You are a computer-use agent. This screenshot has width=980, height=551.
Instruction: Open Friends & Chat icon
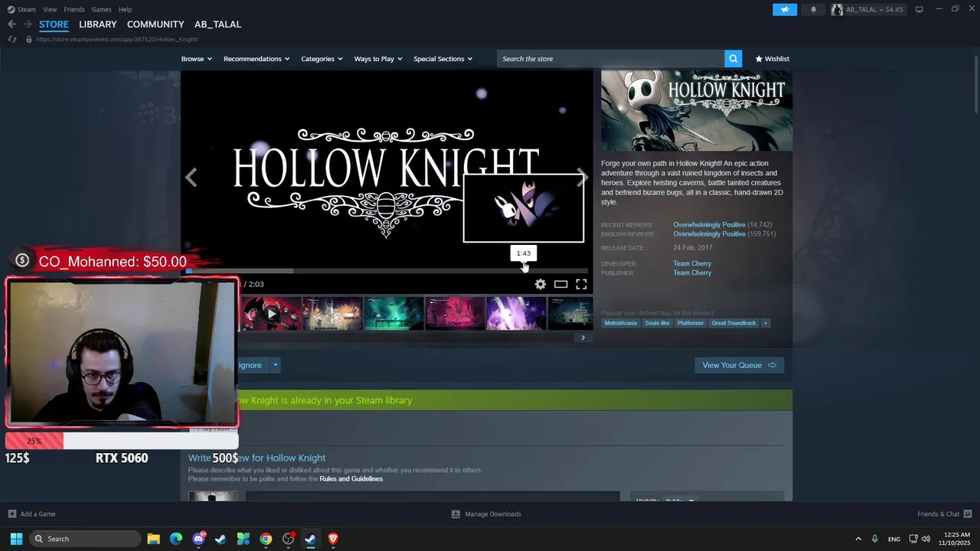point(967,514)
